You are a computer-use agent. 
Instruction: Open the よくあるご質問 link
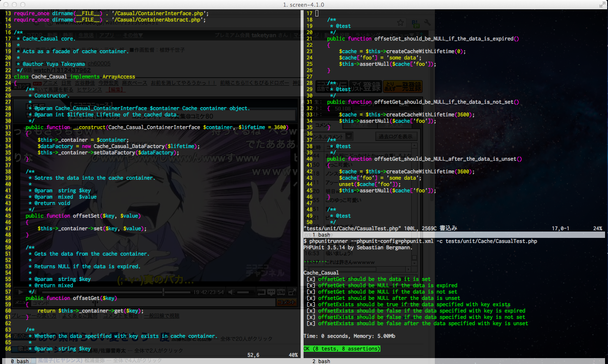pos(80,315)
